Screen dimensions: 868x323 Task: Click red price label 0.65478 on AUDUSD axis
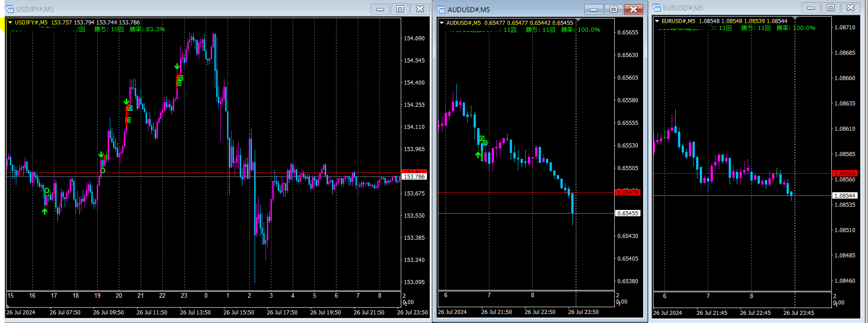coord(628,192)
